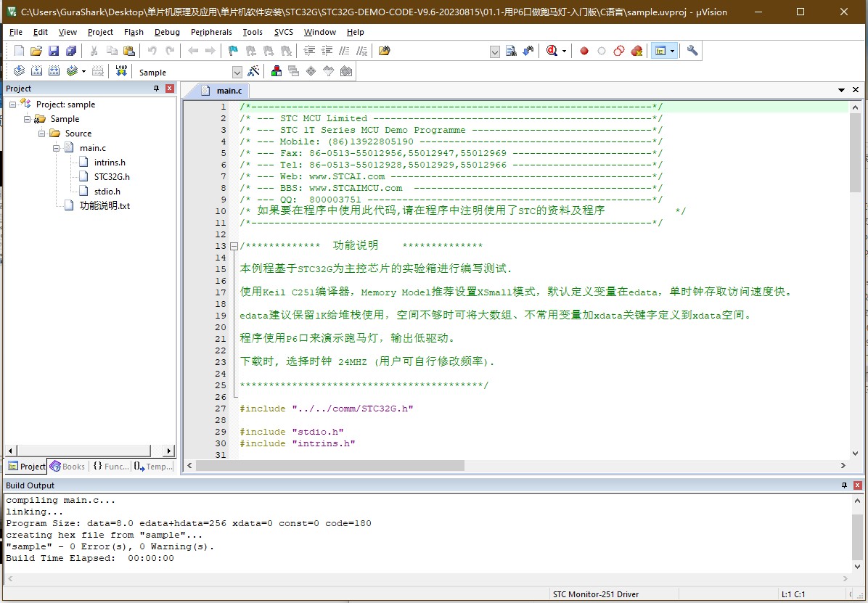Switch to the Books panel tab
This screenshot has width=868, height=603.
tap(67, 467)
